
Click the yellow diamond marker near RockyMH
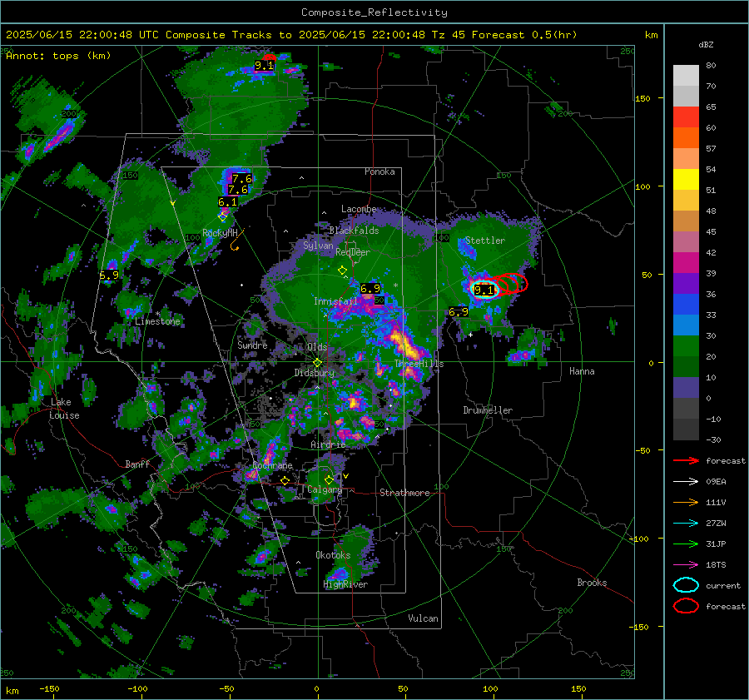[222, 217]
